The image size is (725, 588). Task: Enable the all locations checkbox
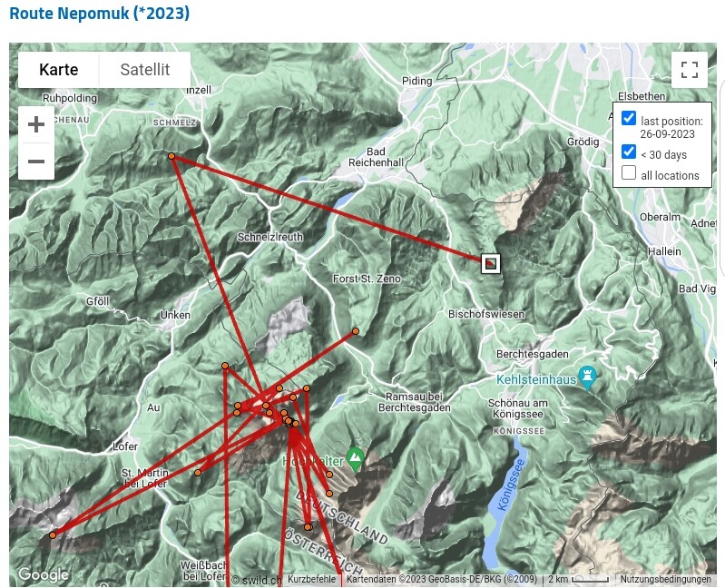pyautogui.click(x=629, y=172)
